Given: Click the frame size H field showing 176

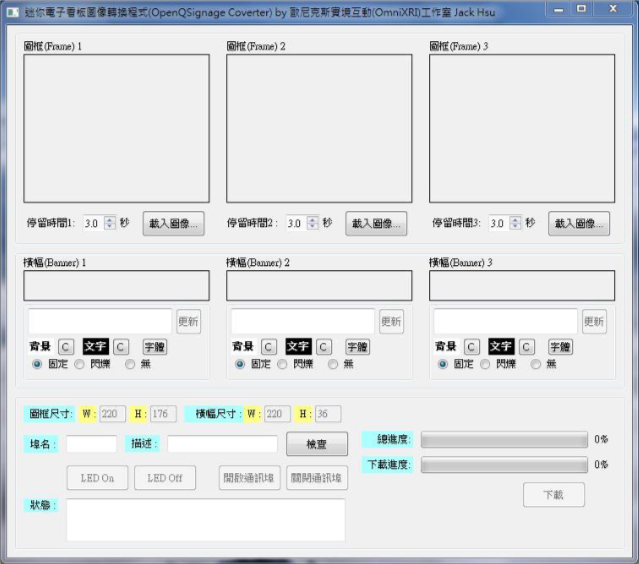Looking at the screenshot, I should click(x=163, y=414).
